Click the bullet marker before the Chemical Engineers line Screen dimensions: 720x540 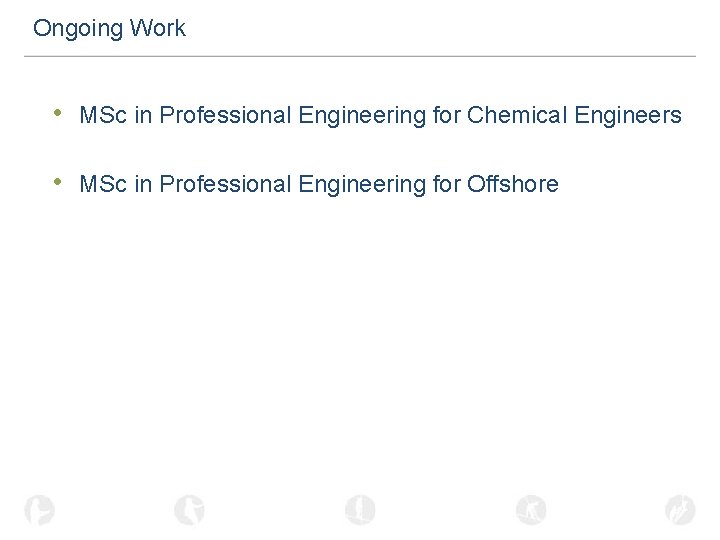coord(60,114)
